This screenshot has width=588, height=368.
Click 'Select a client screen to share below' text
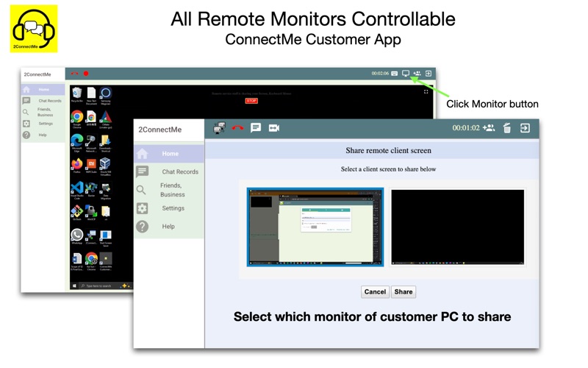pyautogui.click(x=389, y=169)
